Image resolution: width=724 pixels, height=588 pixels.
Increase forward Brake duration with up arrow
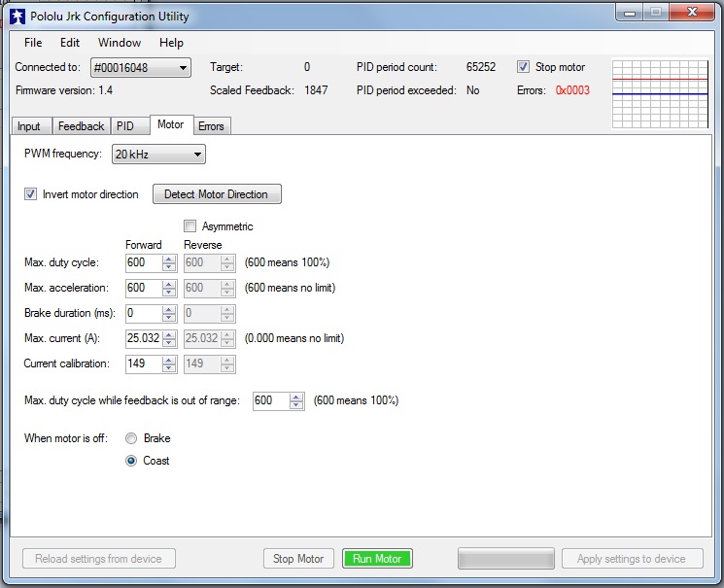pos(169,309)
